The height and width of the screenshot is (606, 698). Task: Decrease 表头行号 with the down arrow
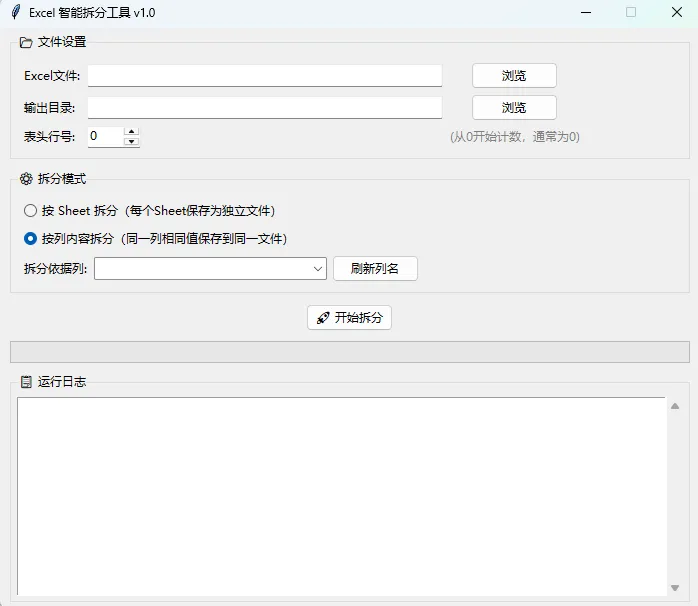[x=131, y=141]
